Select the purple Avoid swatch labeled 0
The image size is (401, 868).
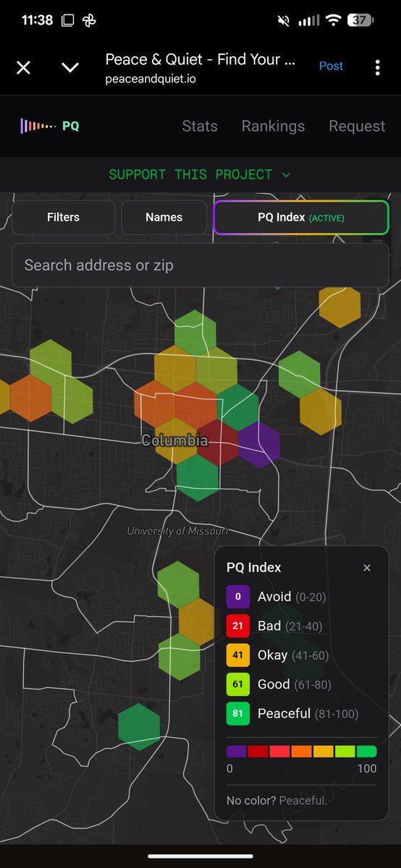pyautogui.click(x=238, y=597)
